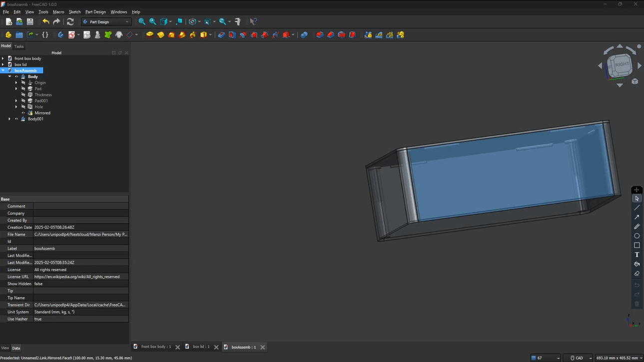Open the CAD navigation style dropdown
Image resolution: width=644 pixels, height=362 pixels.
(578, 358)
